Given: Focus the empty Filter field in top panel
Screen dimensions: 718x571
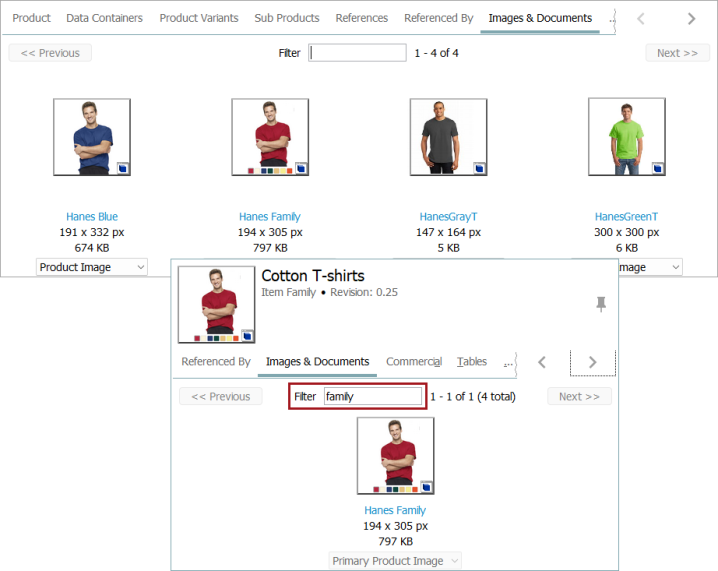Looking at the screenshot, I should coord(357,53).
